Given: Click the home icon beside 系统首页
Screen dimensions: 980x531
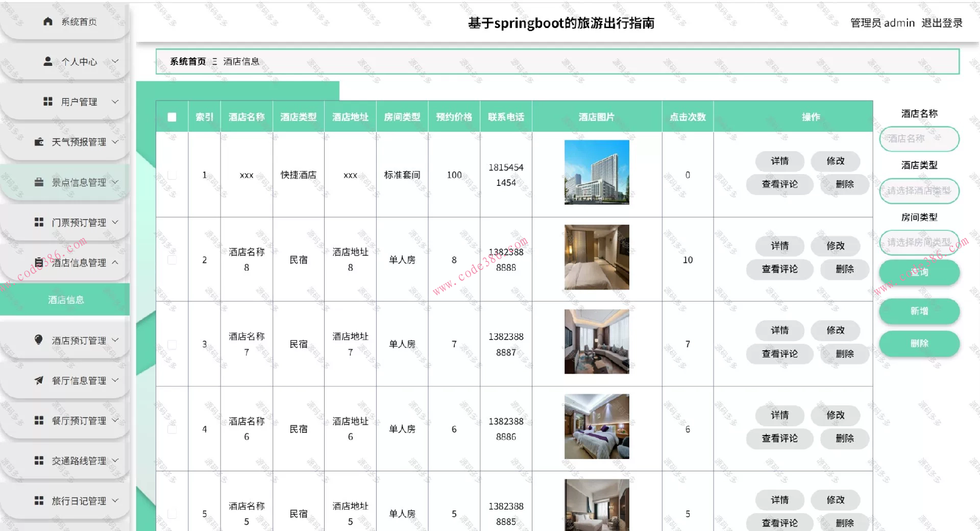Looking at the screenshot, I should [48, 21].
